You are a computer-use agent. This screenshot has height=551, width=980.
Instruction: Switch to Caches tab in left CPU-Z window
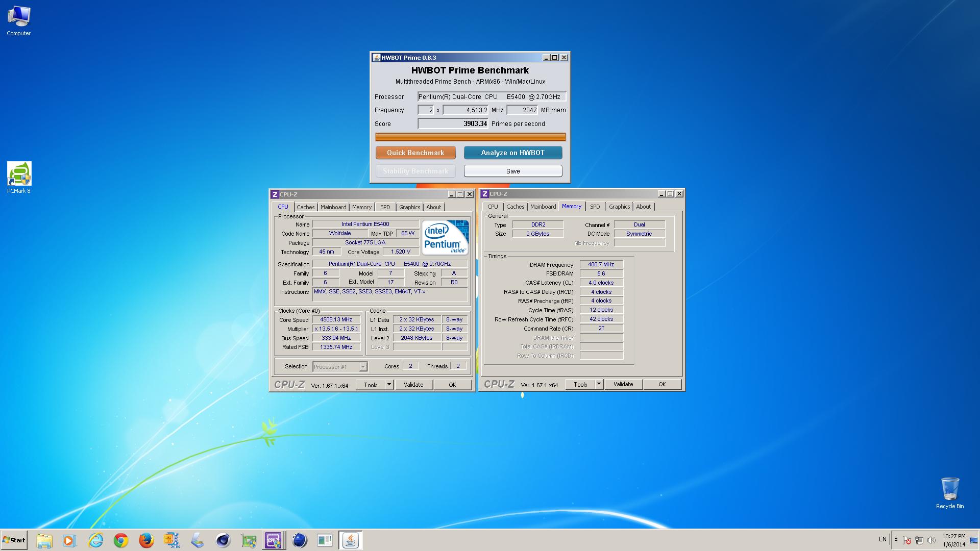(306, 207)
